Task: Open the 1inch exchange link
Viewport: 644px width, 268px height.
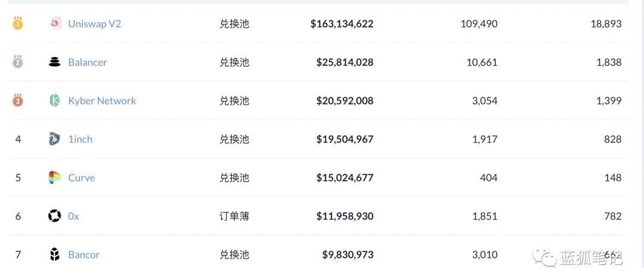Action: point(80,139)
